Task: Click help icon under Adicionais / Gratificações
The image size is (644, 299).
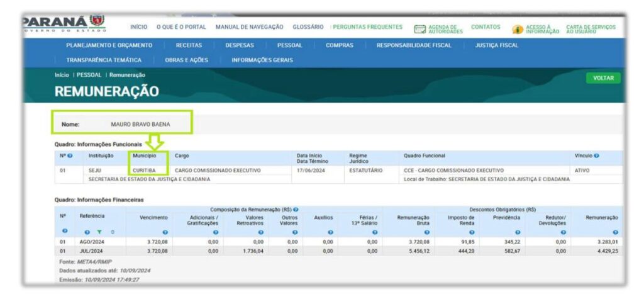Action: coord(216,232)
